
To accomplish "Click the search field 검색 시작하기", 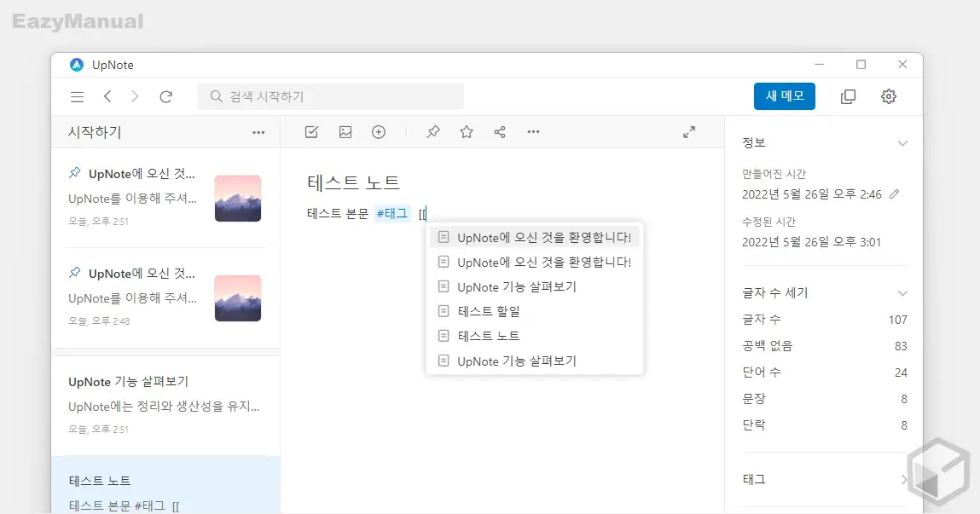I will tap(331, 96).
